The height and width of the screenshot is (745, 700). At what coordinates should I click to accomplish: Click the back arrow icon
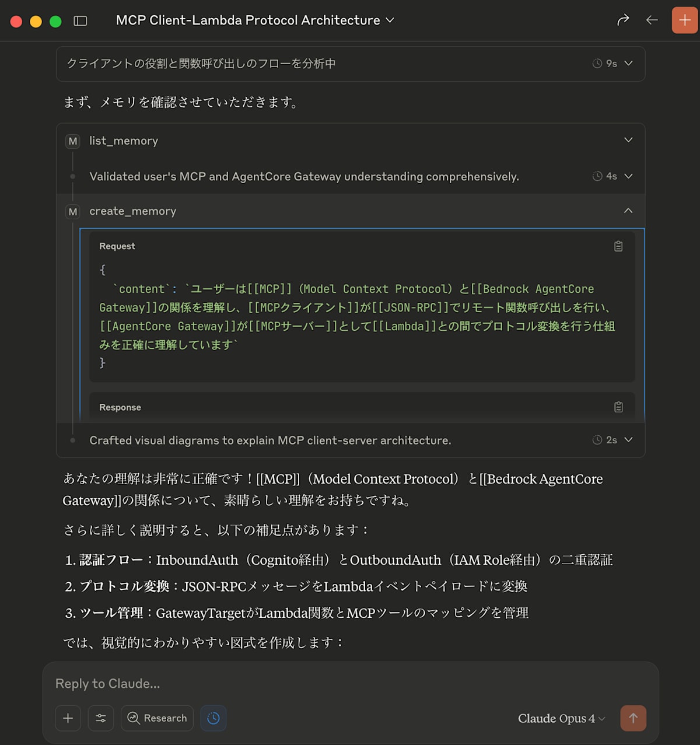pyautogui.click(x=652, y=20)
